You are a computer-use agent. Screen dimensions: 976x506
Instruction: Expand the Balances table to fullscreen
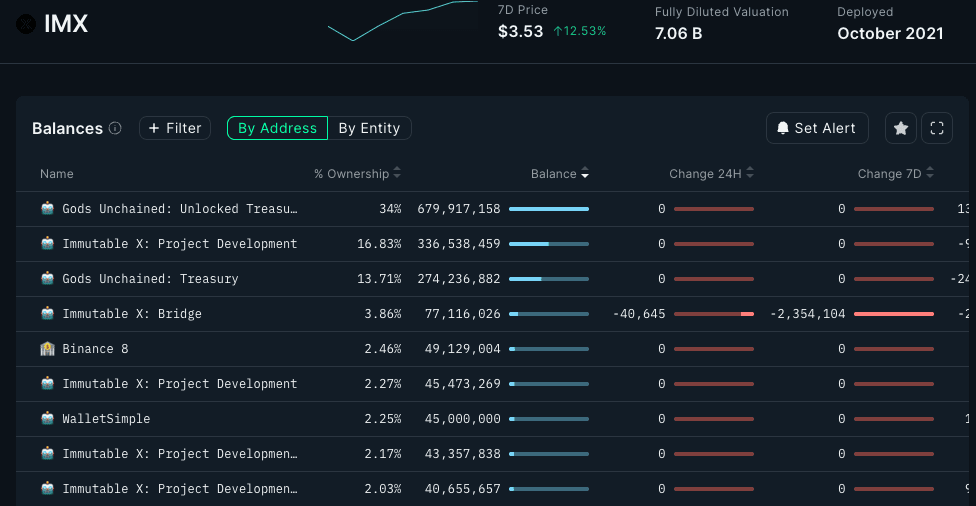[x=937, y=128]
